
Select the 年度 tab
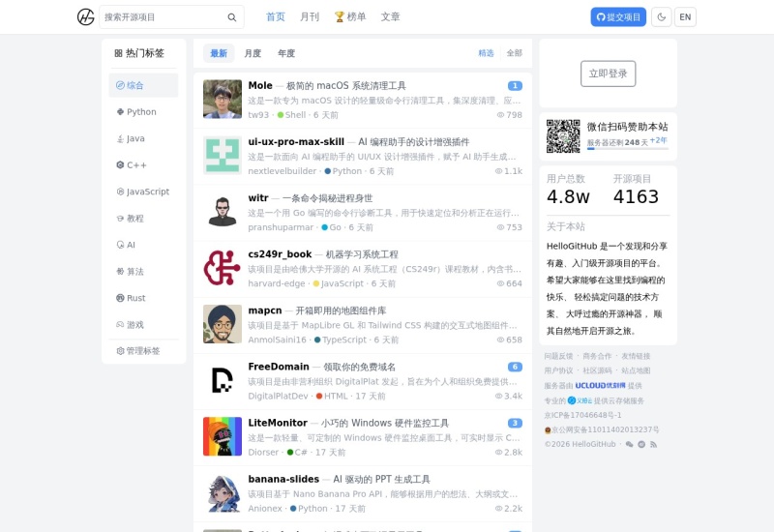pos(286,53)
